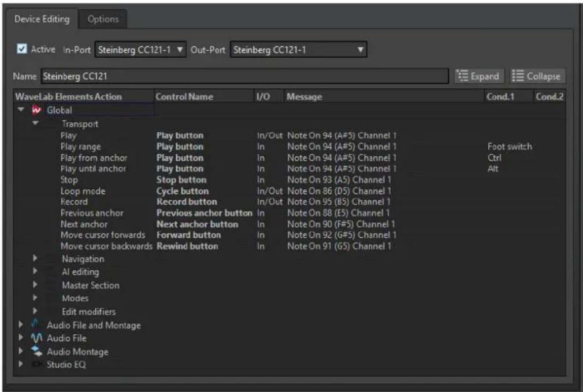The height and width of the screenshot is (392, 583).
Task: Expand the Navigation section
Action: coord(35,258)
